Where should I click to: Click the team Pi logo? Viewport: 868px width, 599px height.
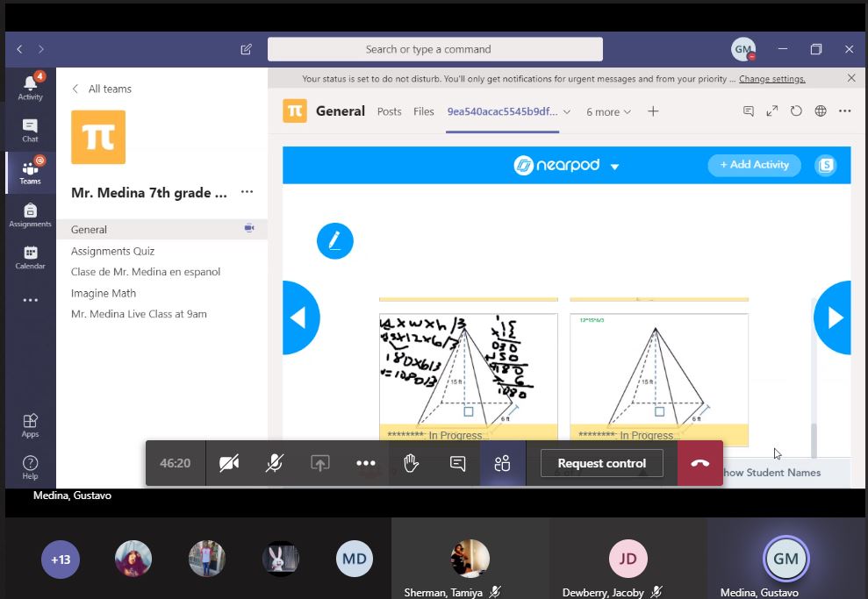(98, 137)
